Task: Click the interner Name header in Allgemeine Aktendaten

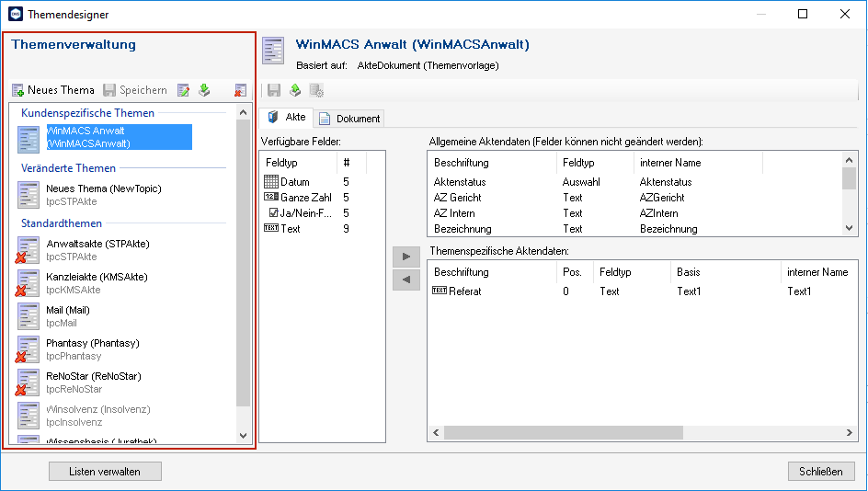Action: [698, 163]
